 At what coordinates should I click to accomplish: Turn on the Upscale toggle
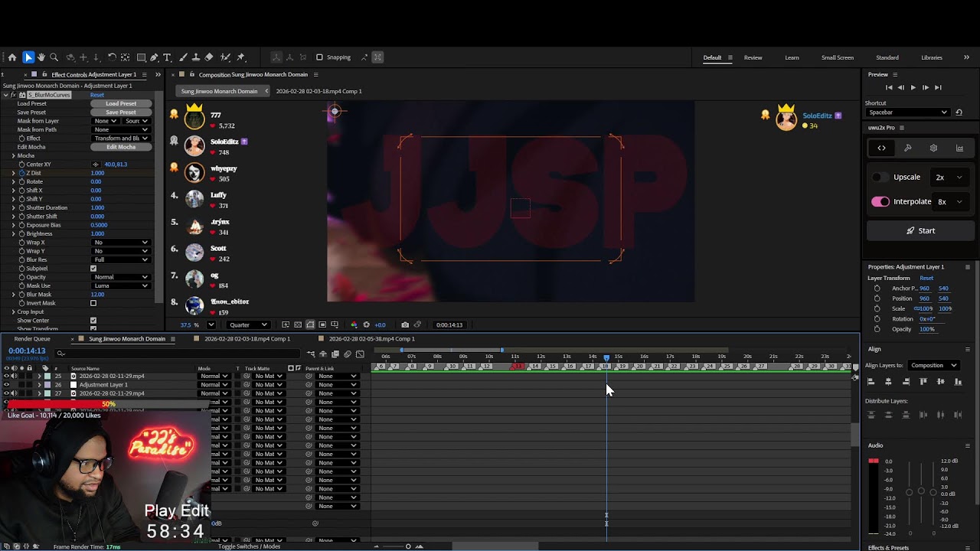[x=880, y=177]
